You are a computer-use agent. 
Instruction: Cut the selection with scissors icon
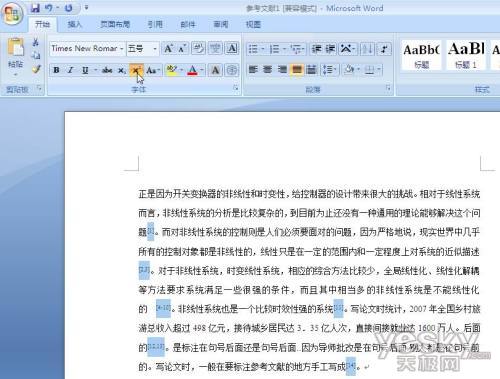pyautogui.click(x=36, y=42)
